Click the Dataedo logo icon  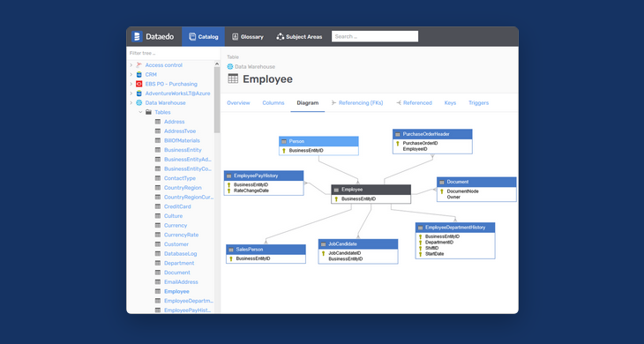pos(137,36)
